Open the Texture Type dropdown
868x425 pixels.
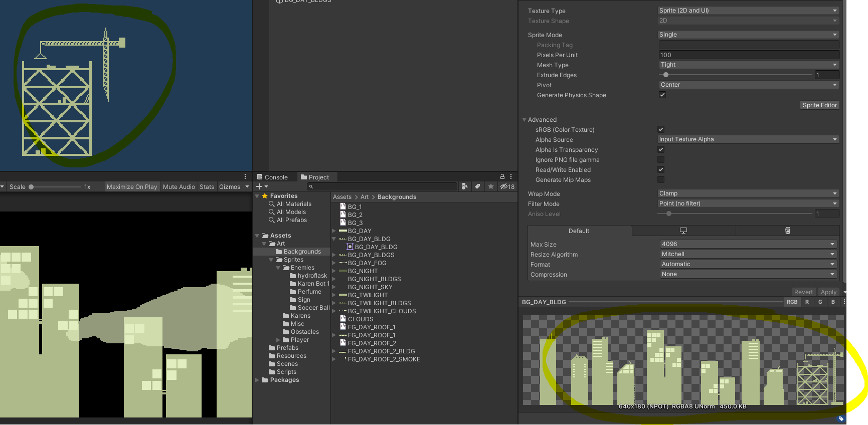(x=748, y=11)
